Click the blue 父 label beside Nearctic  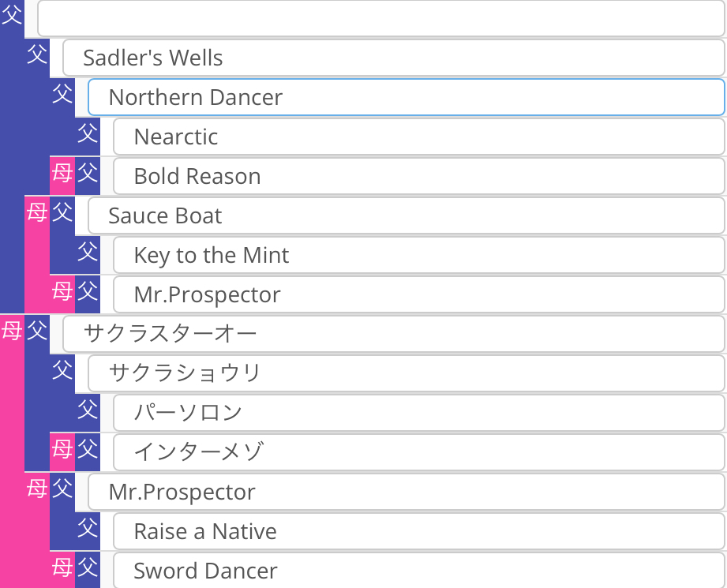point(88,134)
